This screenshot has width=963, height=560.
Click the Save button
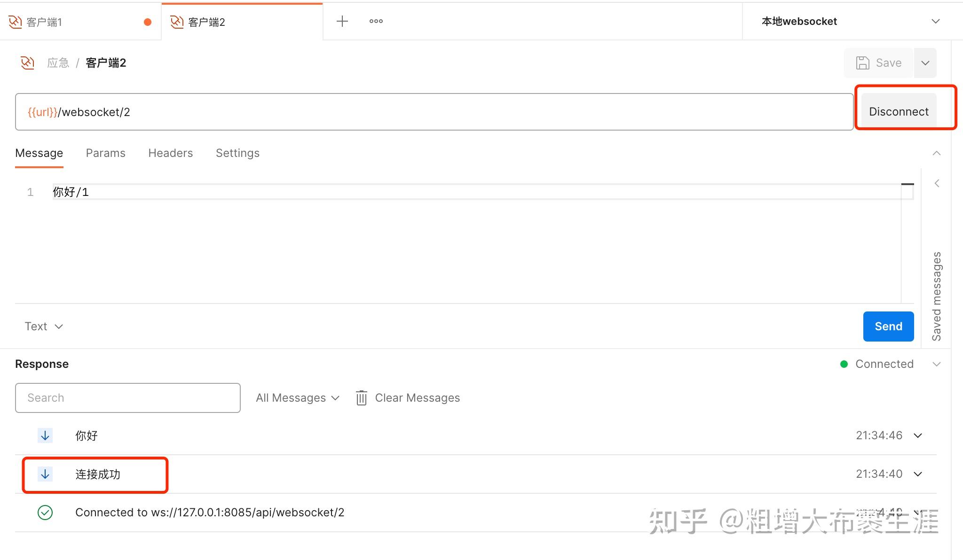click(878, 63)
